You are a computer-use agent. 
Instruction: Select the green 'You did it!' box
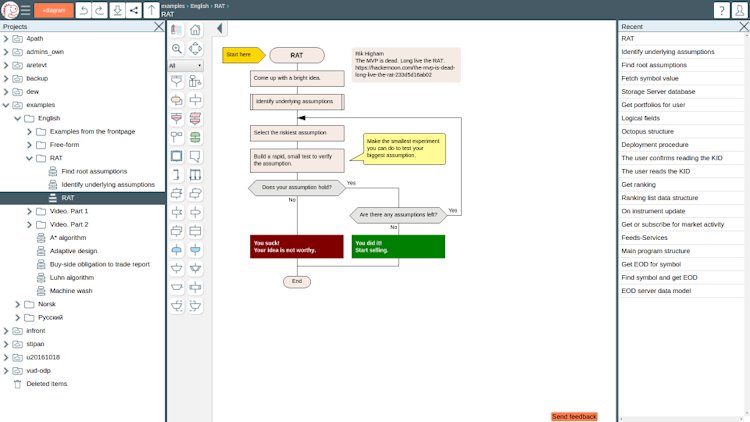[x=398, y=246]
